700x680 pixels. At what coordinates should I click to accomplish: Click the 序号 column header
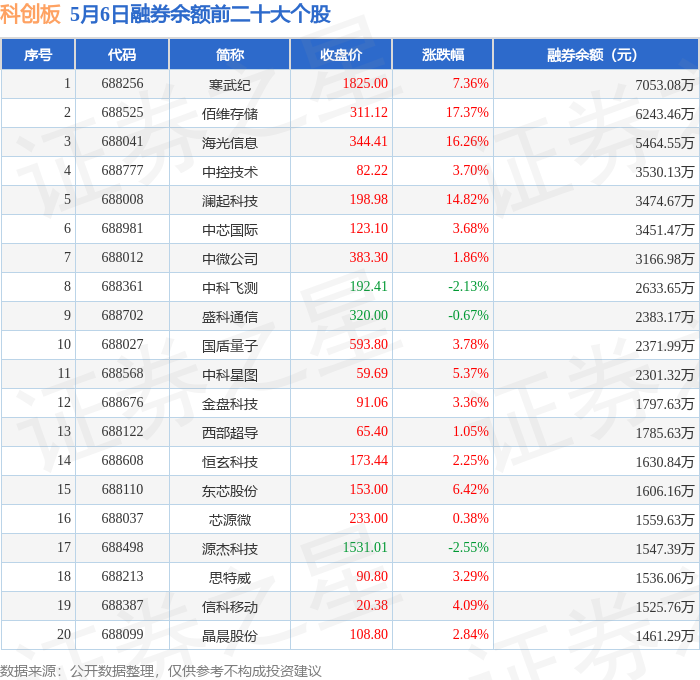point(38,54)
